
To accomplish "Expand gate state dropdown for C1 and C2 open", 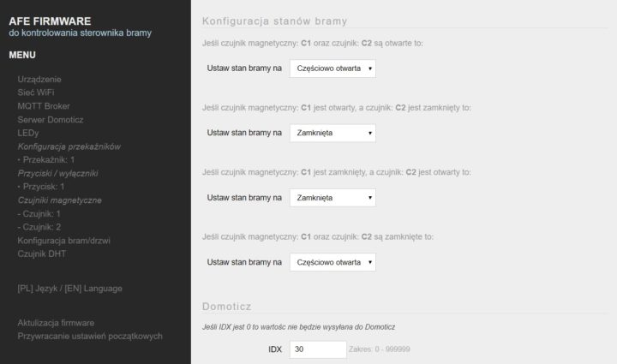I will click(332, 69).
